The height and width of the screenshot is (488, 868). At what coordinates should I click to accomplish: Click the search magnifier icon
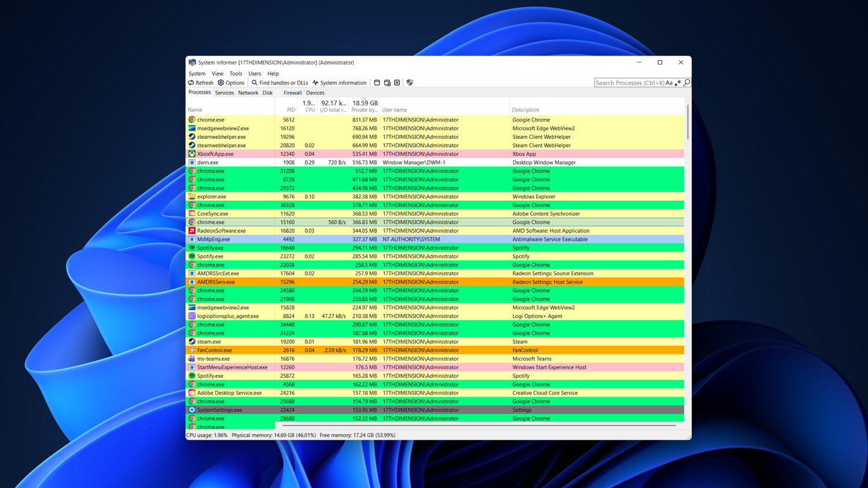[687, 83]
